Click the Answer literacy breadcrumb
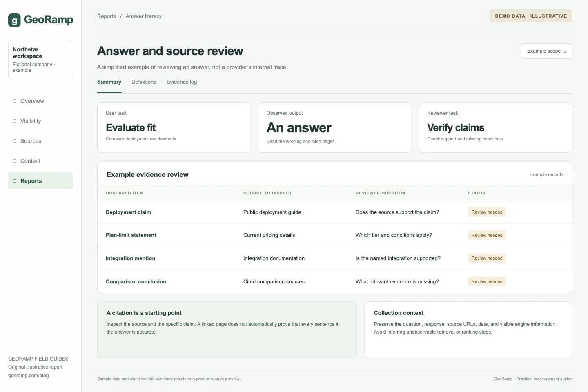The image size is (588, 392). (x=144, y=16)
